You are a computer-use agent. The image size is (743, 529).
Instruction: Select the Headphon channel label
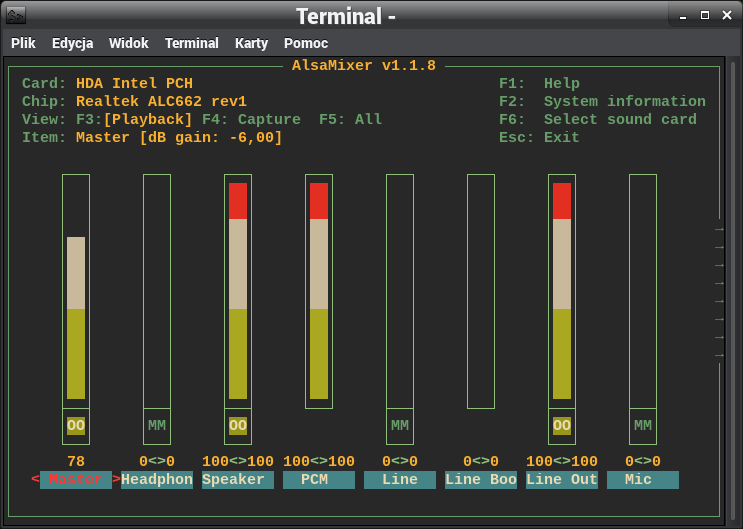[x=157, y=480]
